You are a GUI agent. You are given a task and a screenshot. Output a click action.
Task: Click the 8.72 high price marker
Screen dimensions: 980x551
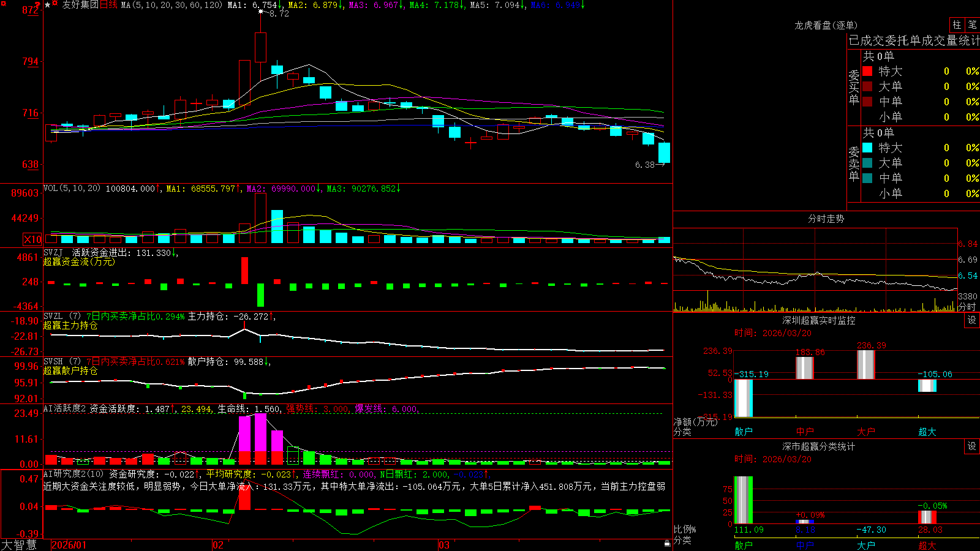coord(279,13)
